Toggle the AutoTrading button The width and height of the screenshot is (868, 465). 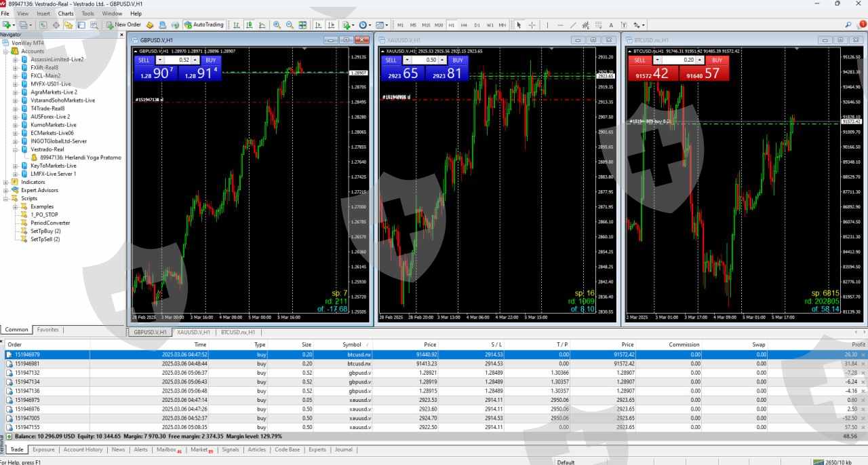point(203,25)
